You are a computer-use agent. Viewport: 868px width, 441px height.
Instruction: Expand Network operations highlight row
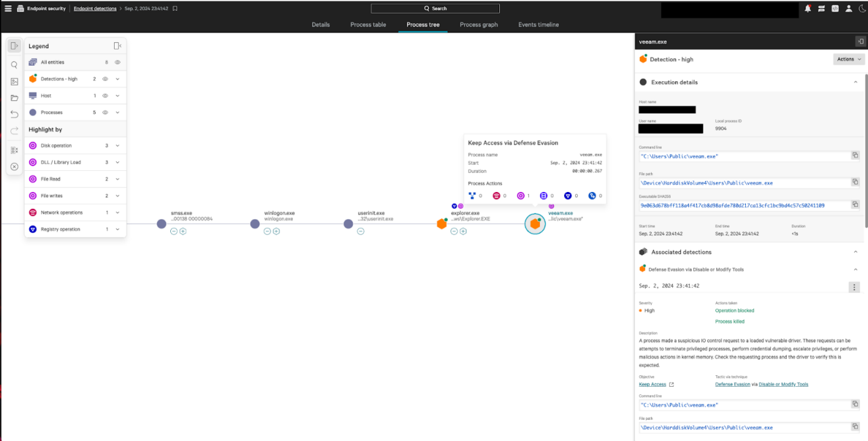[117, 212]
